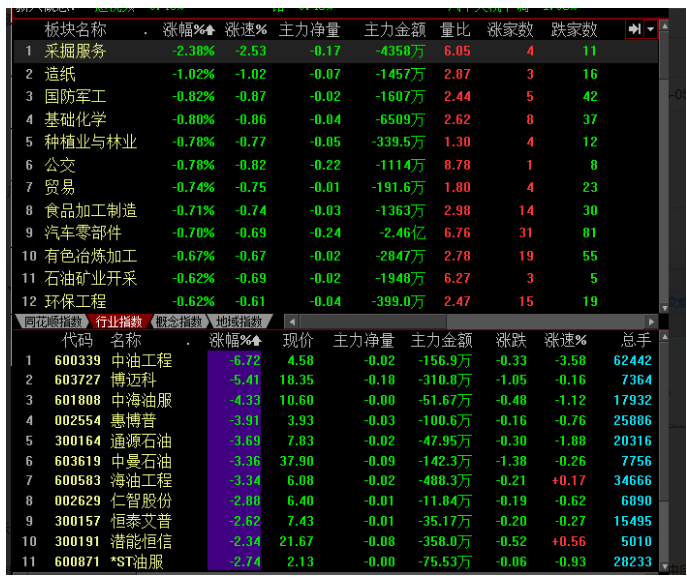This screenshot has height=586, width=687.
Task: Sort stock list by 涨幅% header
Action: [235, 341]
